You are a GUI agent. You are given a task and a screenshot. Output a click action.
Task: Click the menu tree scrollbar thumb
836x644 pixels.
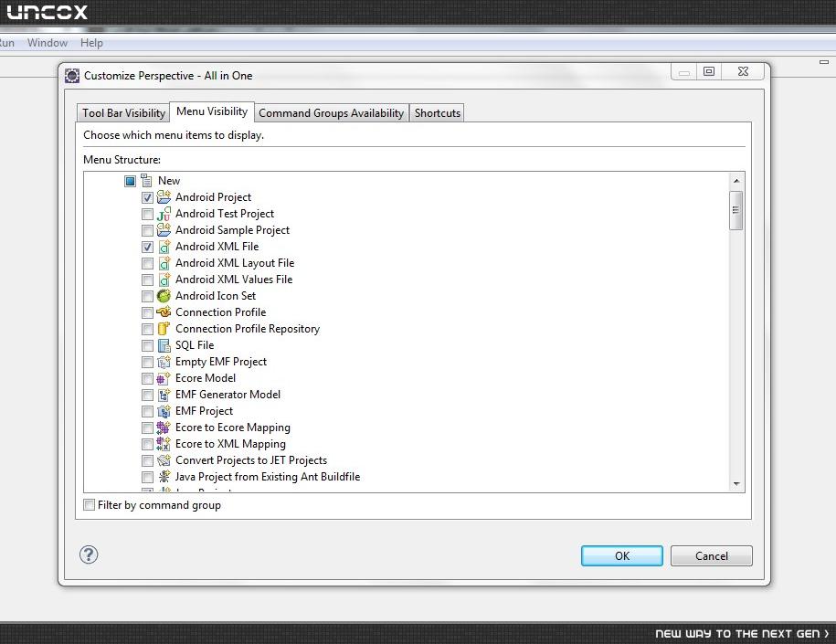pos(735,210)
